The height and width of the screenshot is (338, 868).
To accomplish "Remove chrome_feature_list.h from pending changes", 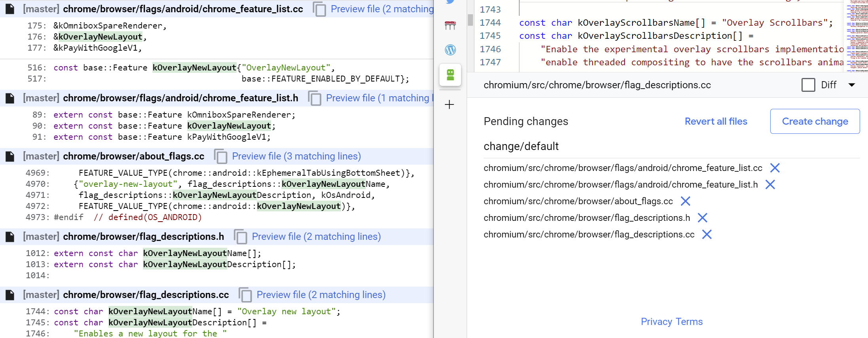I will [x=770, y=185].
